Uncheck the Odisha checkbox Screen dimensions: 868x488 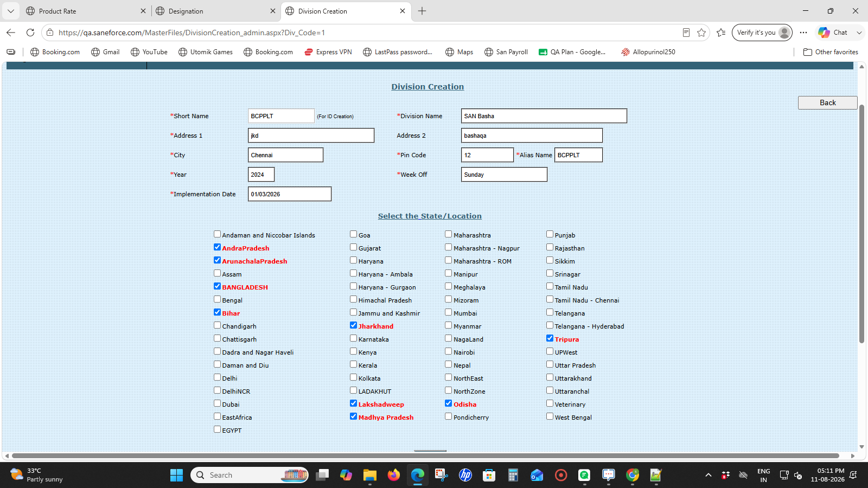point(449,403)
